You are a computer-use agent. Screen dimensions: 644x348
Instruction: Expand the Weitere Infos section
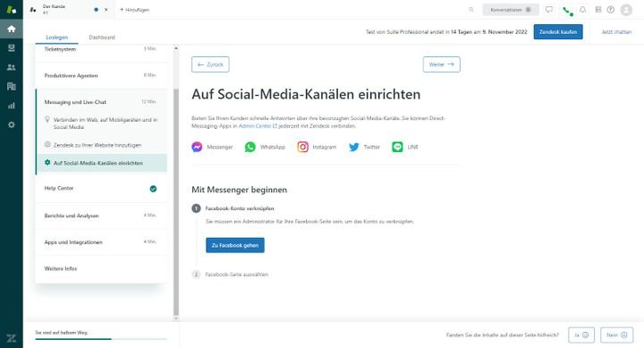(x=101, y=268)
